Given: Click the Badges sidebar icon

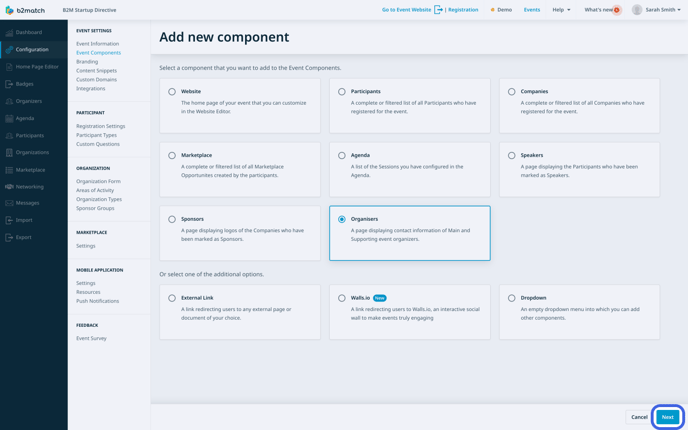Looking at the screenshot, I should 9,84.
